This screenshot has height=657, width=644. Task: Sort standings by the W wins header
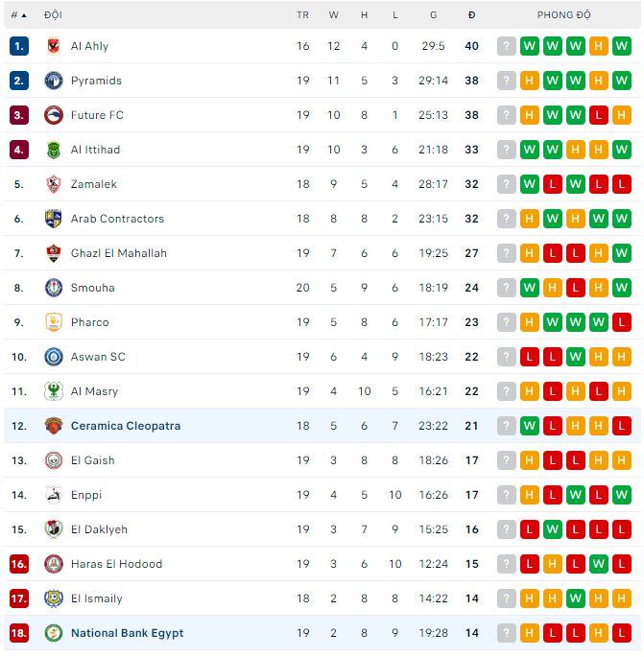(x=333, y=15)
